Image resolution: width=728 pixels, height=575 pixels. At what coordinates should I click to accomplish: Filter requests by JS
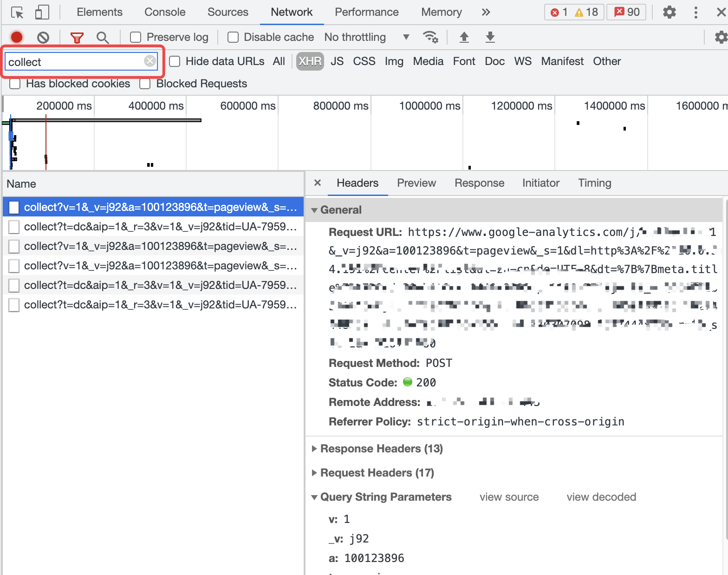pos(337,61)
